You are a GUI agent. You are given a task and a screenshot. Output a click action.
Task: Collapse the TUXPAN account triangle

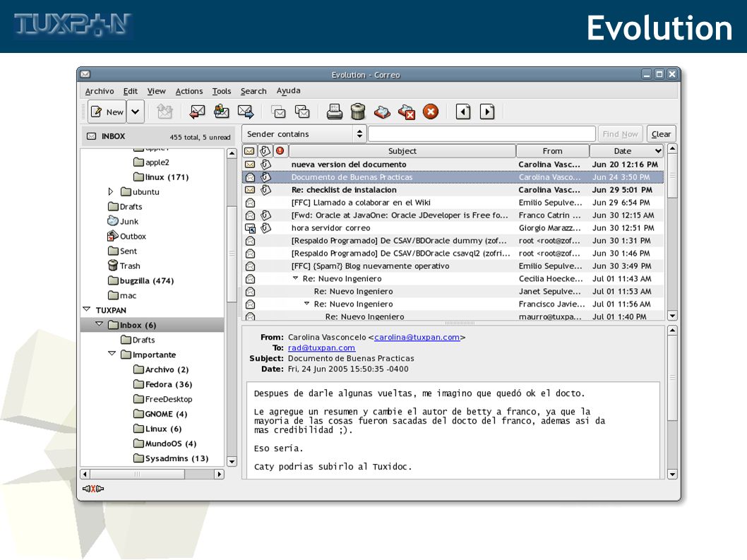click(x=87, y=309)
